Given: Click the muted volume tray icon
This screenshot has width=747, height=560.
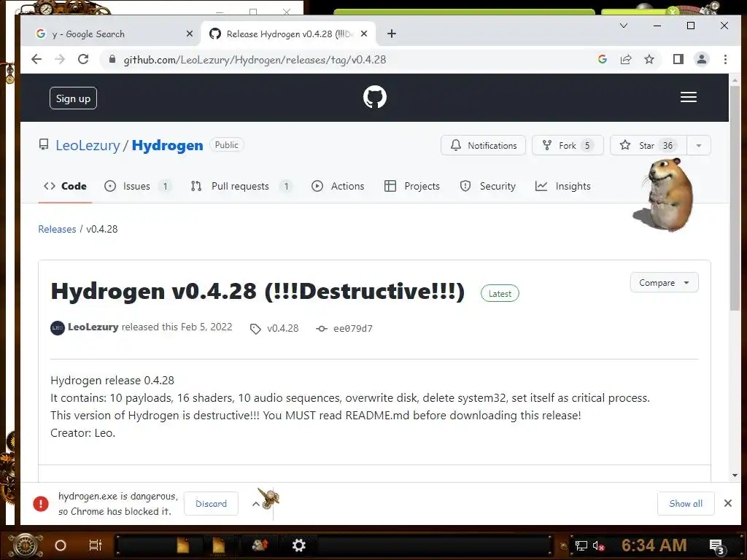Looking at the screenshot, I should click(598, 545).
